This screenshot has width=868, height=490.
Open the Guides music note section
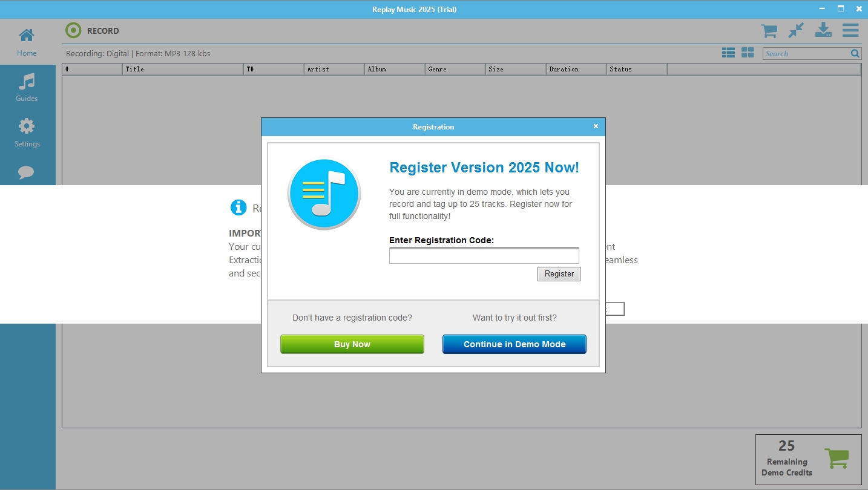pyautogui.click(x=27, y=87)
